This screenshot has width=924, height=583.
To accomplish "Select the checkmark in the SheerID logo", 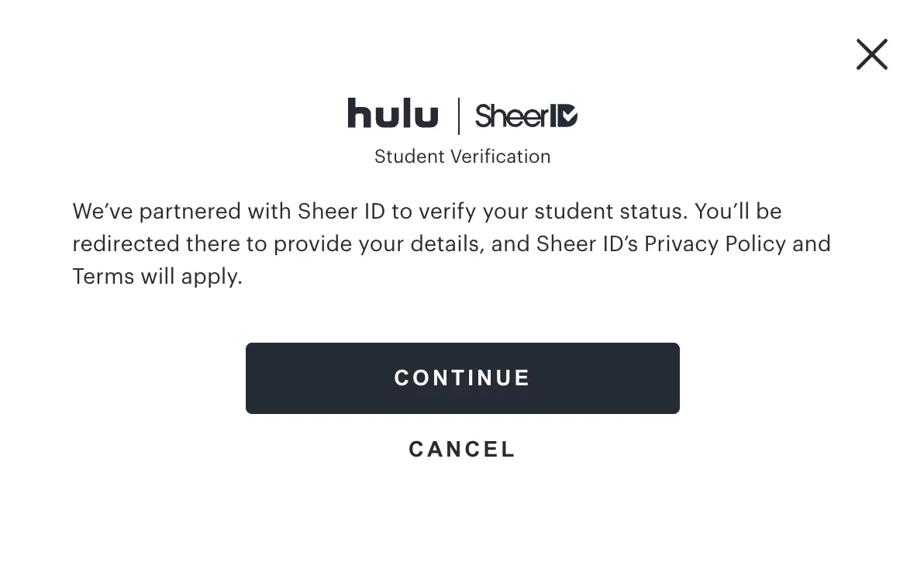I will click(570, 116).
